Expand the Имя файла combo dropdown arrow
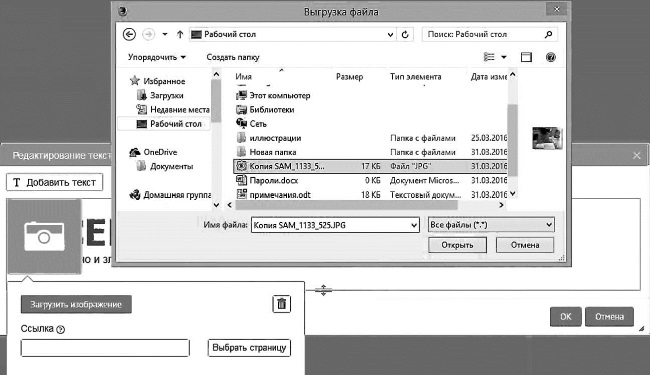 [414, 225]
